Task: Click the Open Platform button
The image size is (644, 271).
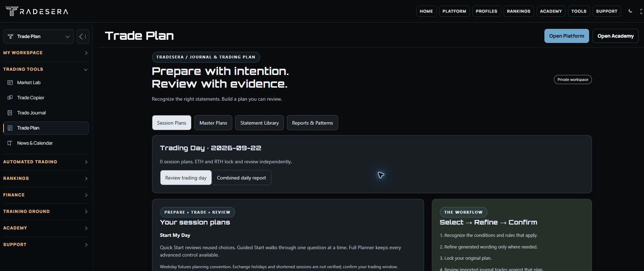Action: tap(567, 36)
